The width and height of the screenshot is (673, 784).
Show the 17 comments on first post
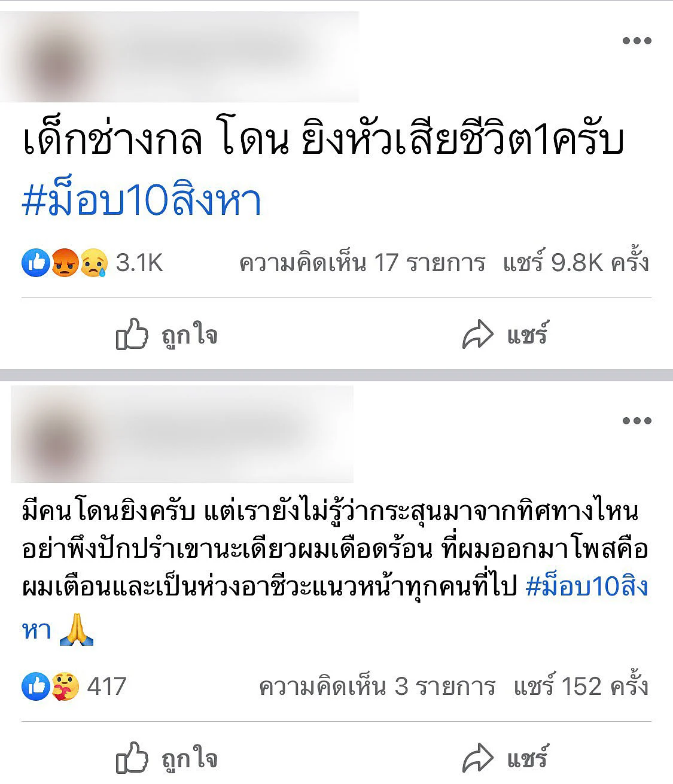click(x=362, y=263)
